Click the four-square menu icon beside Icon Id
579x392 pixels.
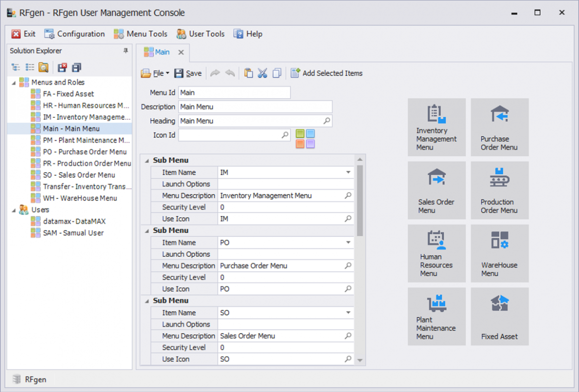[x=305, y=139]
